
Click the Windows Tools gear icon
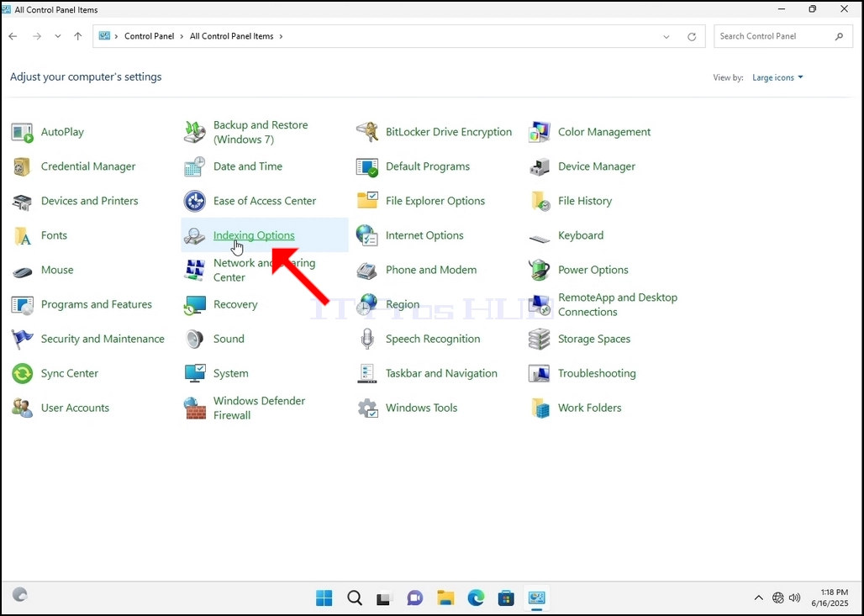point(367,408)
